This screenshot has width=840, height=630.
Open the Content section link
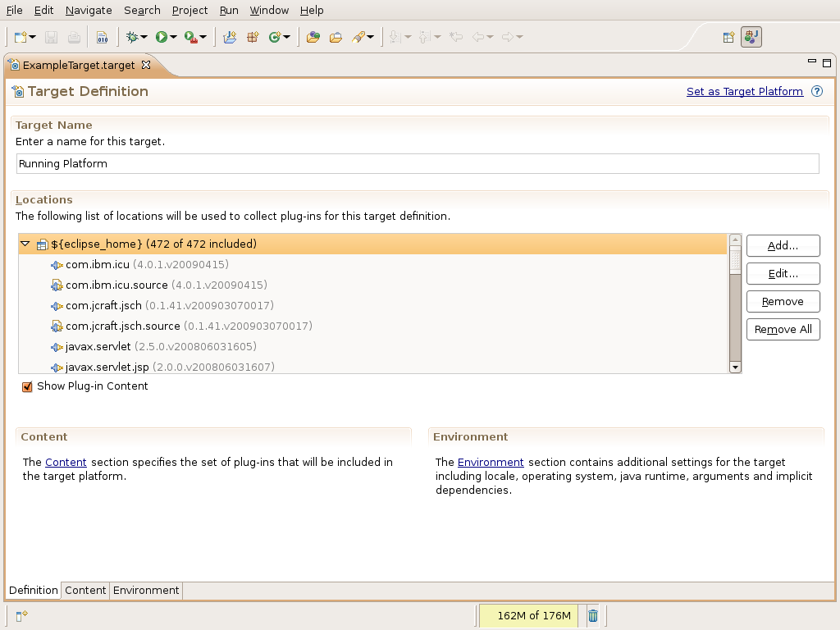66,463
